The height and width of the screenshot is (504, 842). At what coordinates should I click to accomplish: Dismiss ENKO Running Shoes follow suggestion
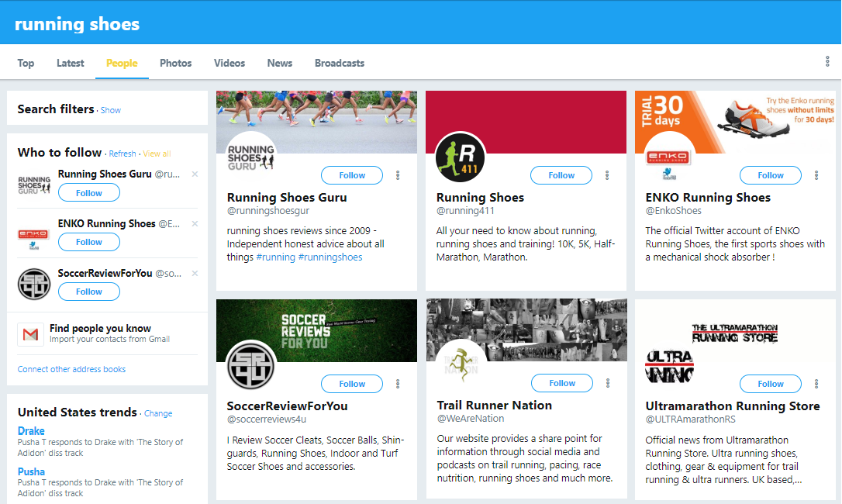coord(195,224)
